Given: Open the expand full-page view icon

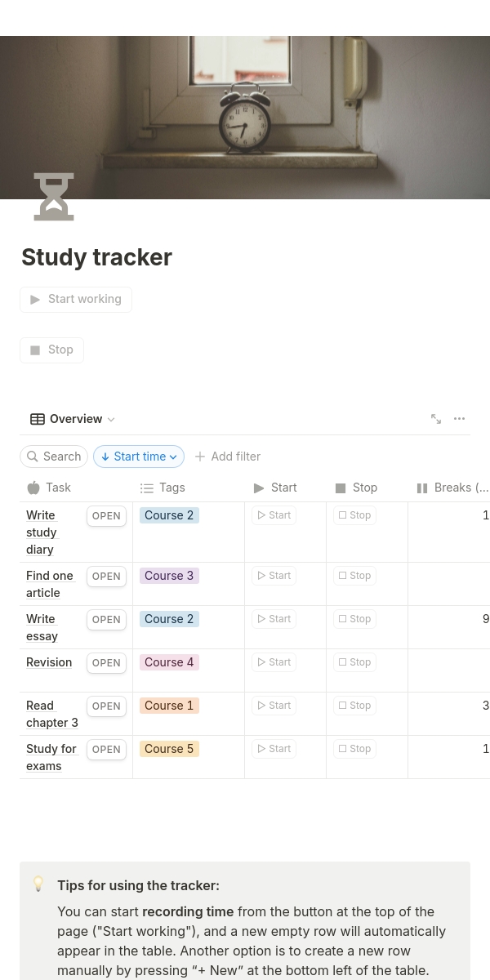Looking at the screenshot, I should [436, 419].
